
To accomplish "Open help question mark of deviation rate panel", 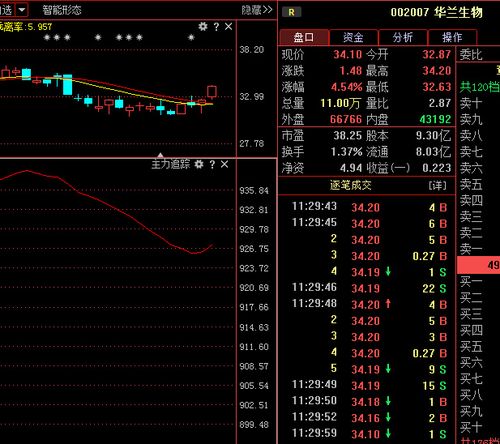I will pos(216,27).
